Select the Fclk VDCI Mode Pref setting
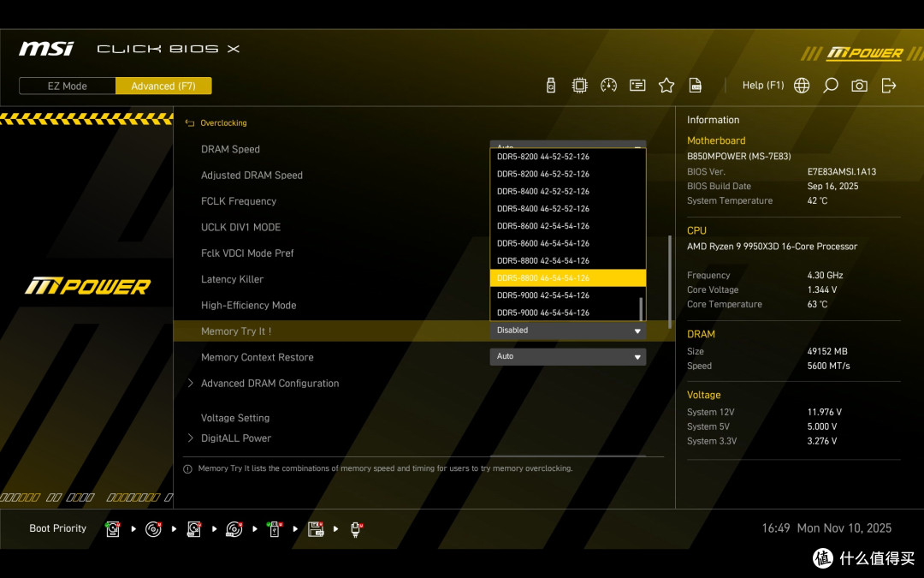This screenshot has width=924, height=578. [x=247, y=253]
